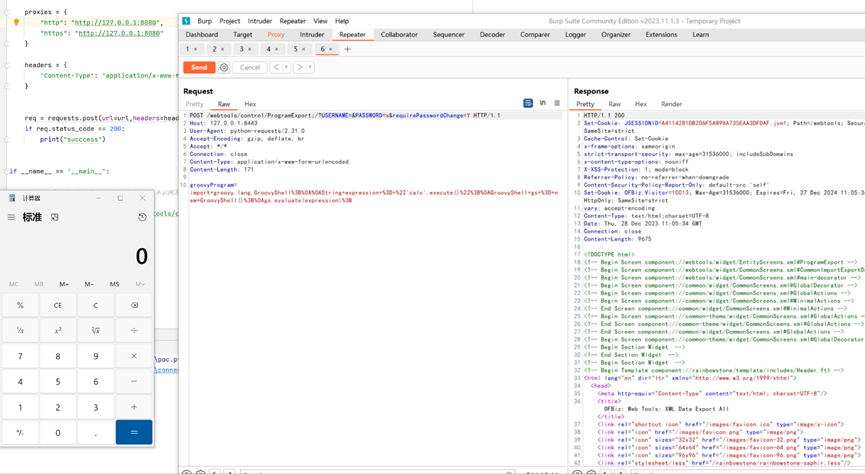Go forward with the > history button
Screen dimensions: 865x474
click(300, 67)
